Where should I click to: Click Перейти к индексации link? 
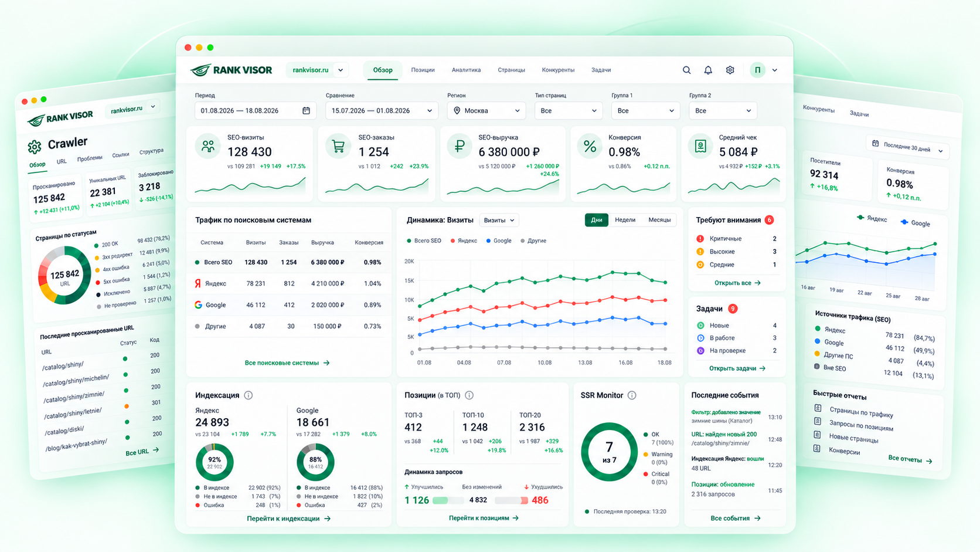coord(289,519)
